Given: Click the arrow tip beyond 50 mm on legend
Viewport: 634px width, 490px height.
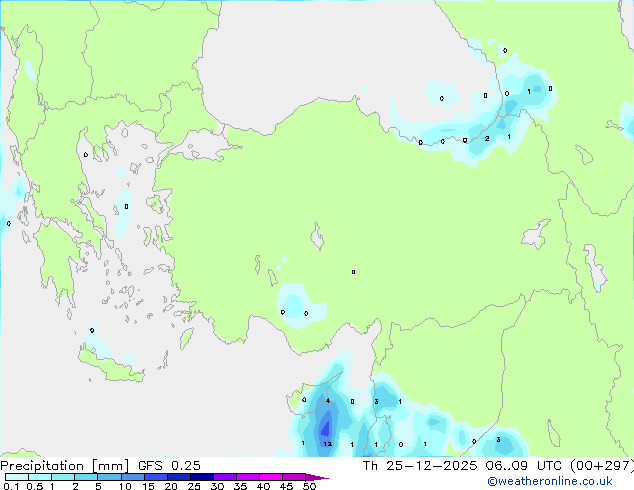Looking at the screenshot, I should 318,477.
